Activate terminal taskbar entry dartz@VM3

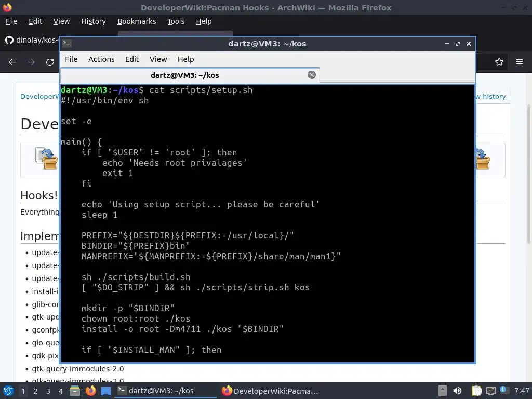point(166,391)
